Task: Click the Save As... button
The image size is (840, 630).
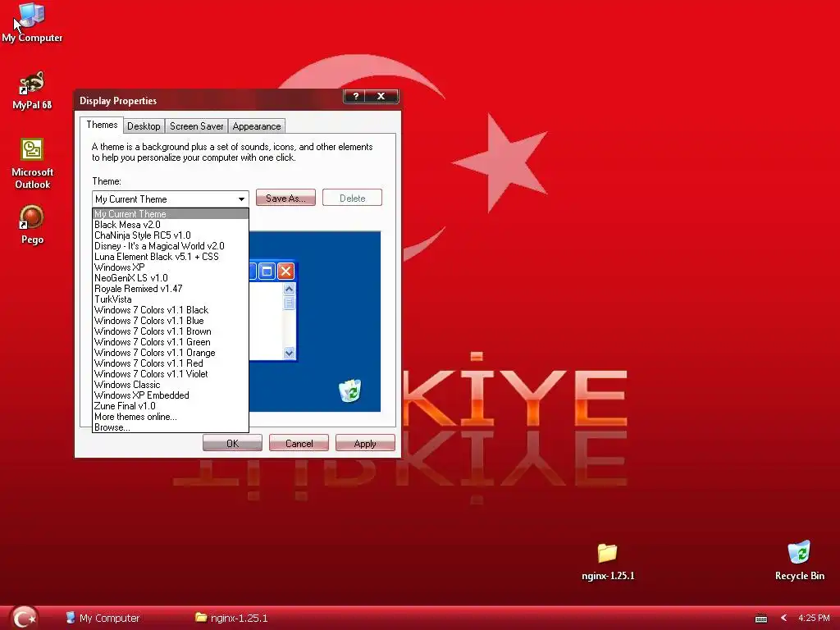Action: [285, 198]
